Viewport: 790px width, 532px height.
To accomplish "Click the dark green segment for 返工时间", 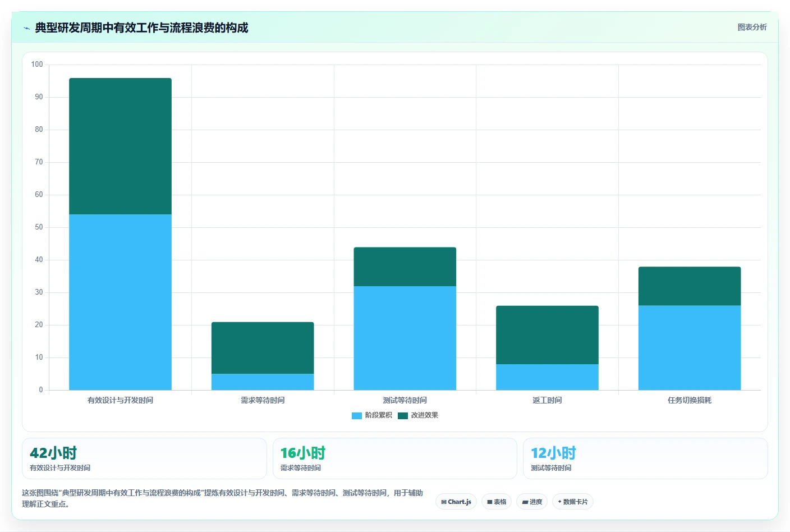I will coord(547,335).
